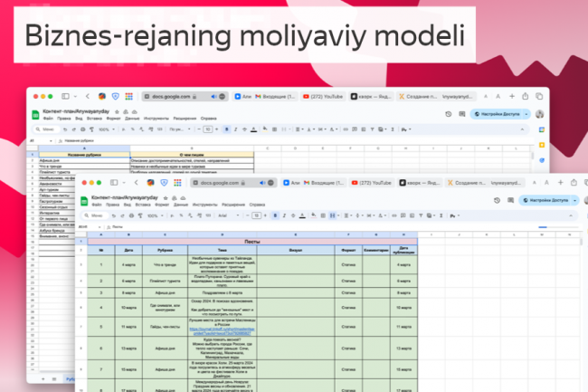Go back in the front Safari window
This screenshot has height=392, width=588.
click(x=136, y=183)
